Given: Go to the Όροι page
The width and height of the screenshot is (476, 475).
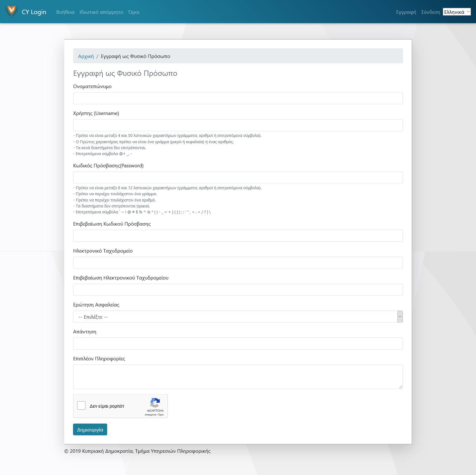Looking at the screenshot, I should click(x=134, y=12).
